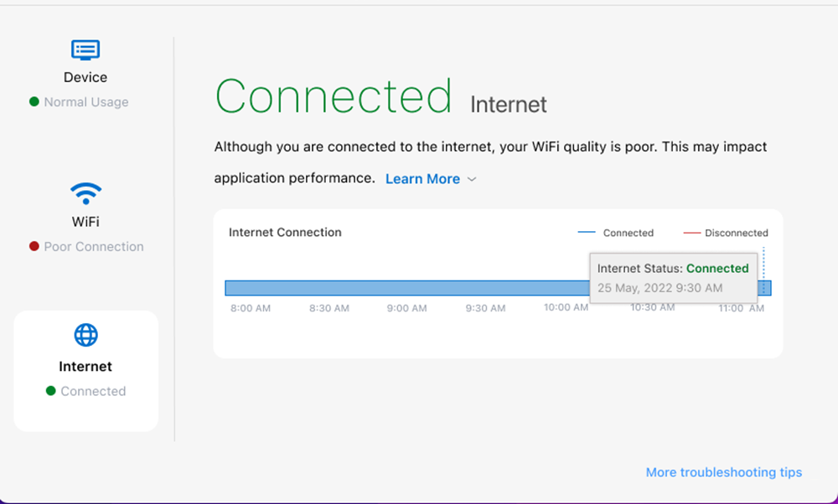Click the blue Internet Connection timeline bar
The image size is (838, 504).
coord(402,288)
